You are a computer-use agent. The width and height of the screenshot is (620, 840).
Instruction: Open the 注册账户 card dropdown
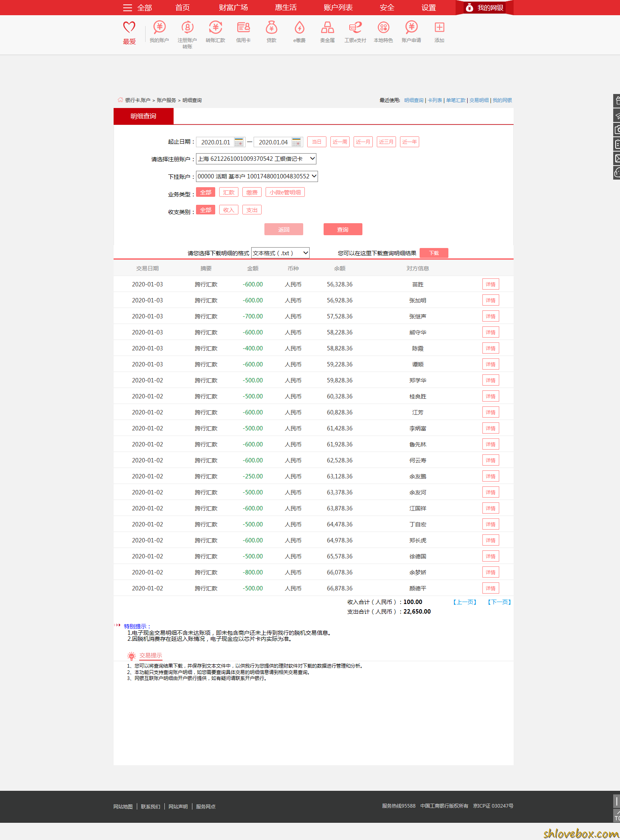coord(256,159)
